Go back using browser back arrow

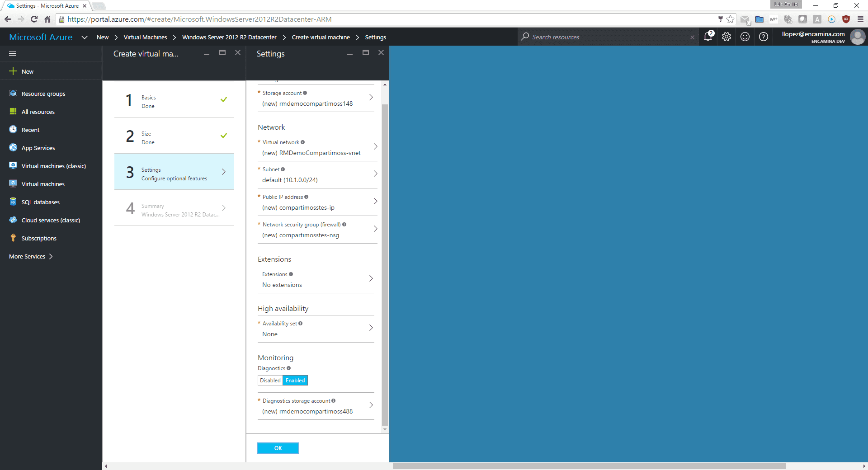[8, 19]
